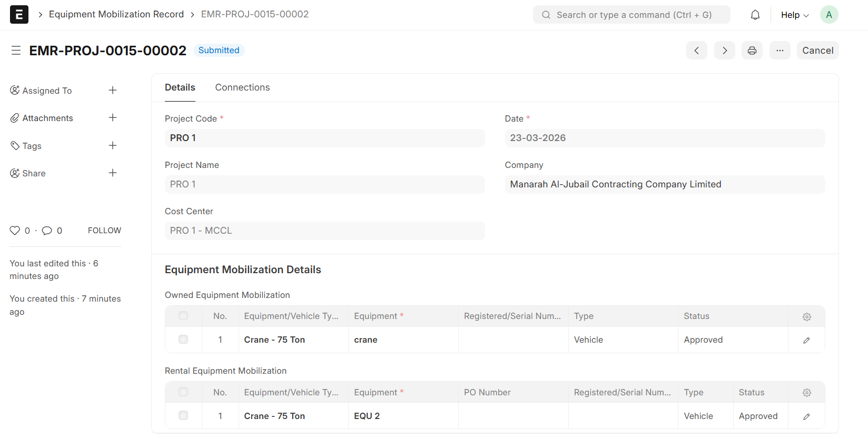Switch to the Connections tab
Viewport: 868px width, 439px height.
(242, 87)
